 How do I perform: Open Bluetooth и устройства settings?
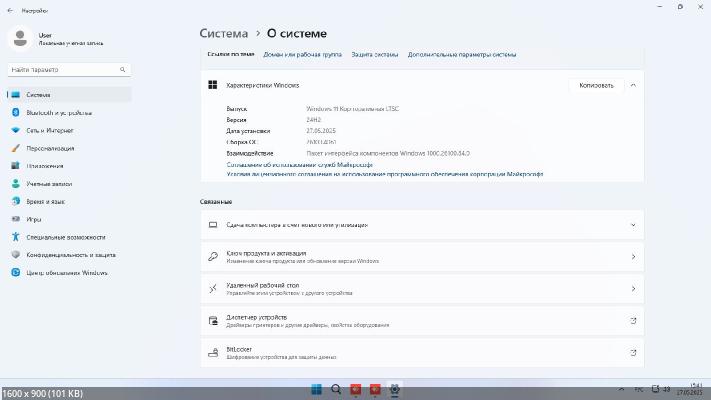69,112
